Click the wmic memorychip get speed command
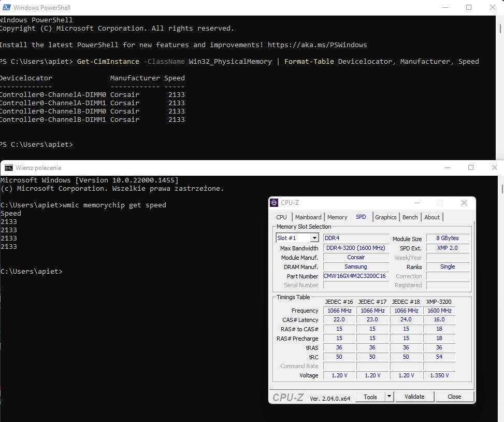The image size is (504, 422). (x=114, y=205)
